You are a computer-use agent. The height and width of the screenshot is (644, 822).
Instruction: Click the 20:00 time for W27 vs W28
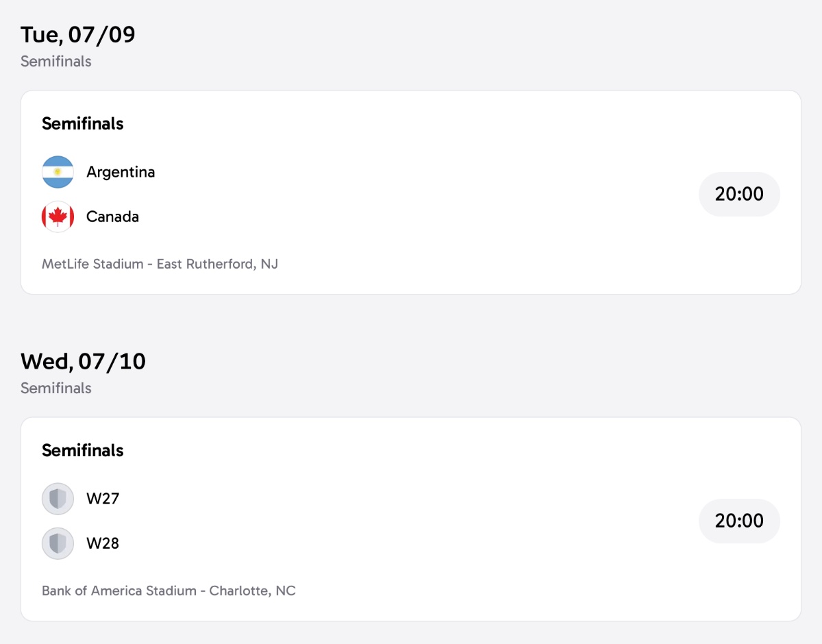coord(739,521)
